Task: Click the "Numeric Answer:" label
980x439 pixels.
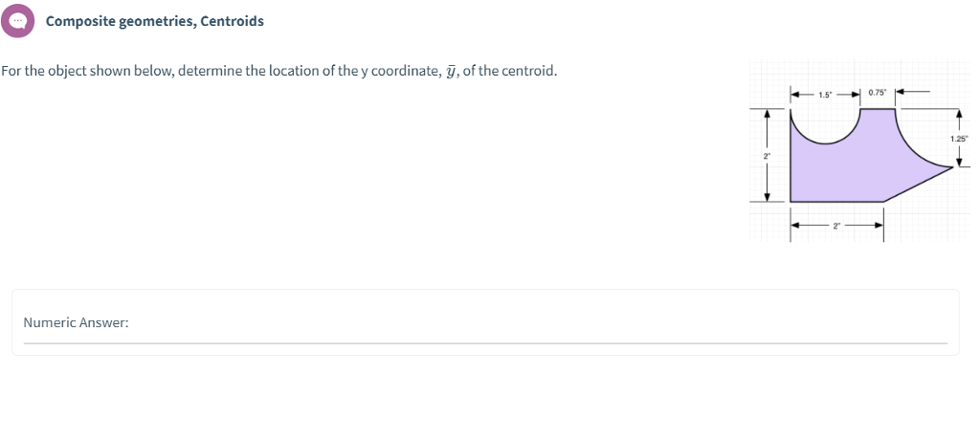Action: (x=76, y=323)
